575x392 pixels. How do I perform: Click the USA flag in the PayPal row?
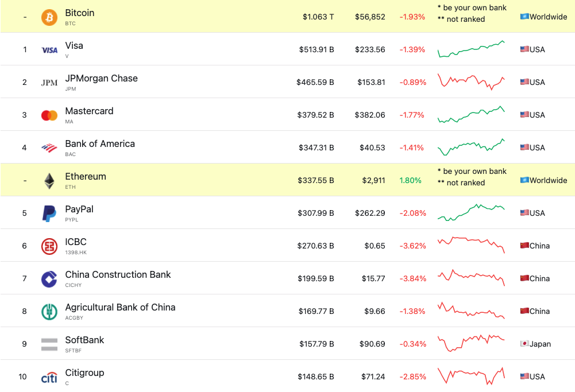click(524, 212)
